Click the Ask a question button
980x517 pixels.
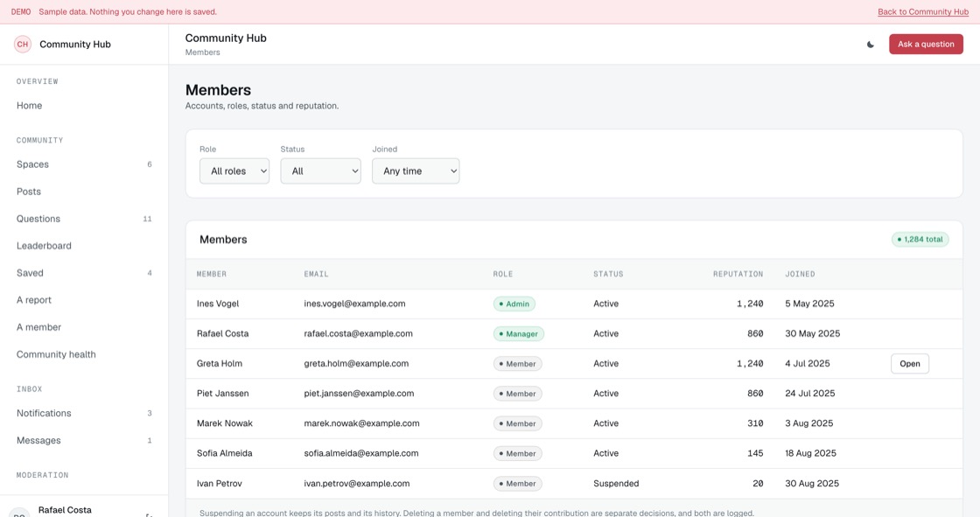tap(926, 45)
